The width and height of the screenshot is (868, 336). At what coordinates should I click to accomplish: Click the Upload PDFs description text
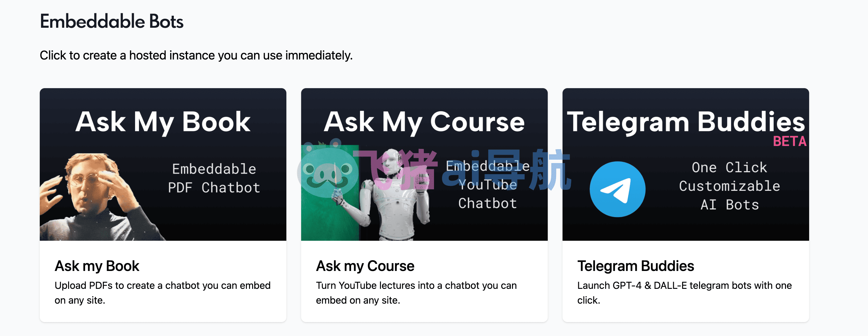[x=162, y=293]
